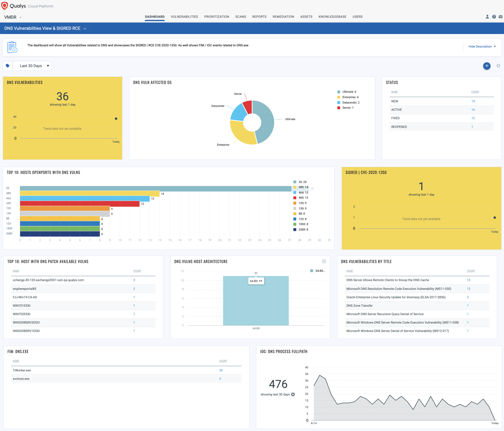Click the user profile icon

click(487, 17)
